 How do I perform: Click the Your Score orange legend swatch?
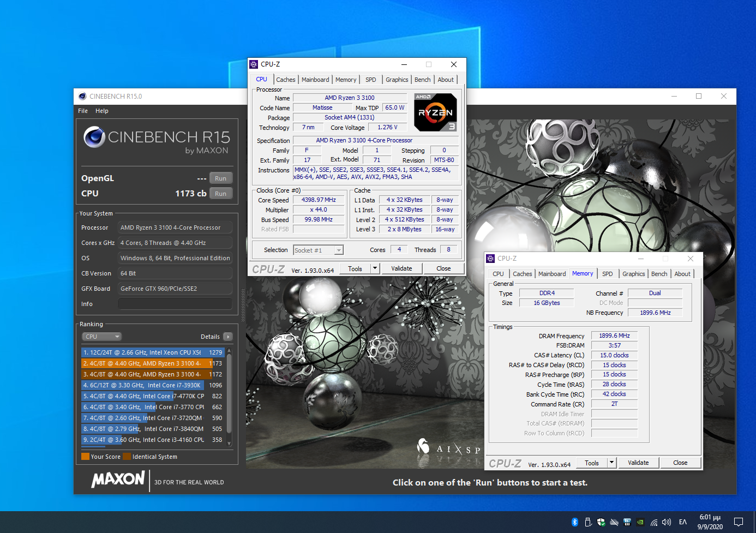pos(85,457)
